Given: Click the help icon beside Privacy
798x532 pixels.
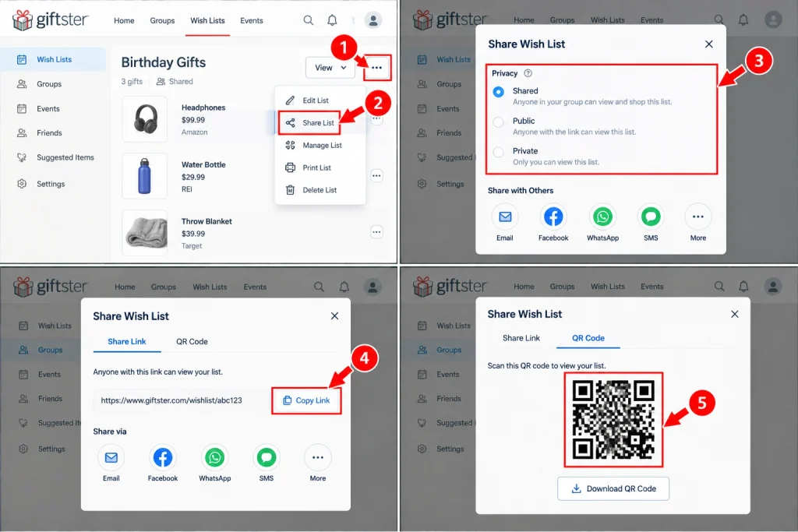Looking at the screenshot, I should [528, 73].
